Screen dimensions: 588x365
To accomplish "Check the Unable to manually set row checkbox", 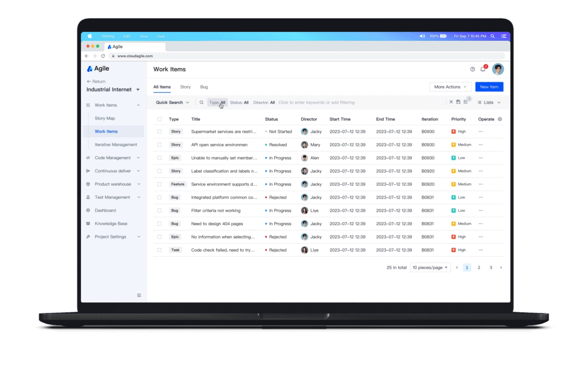I will [160, 158].
